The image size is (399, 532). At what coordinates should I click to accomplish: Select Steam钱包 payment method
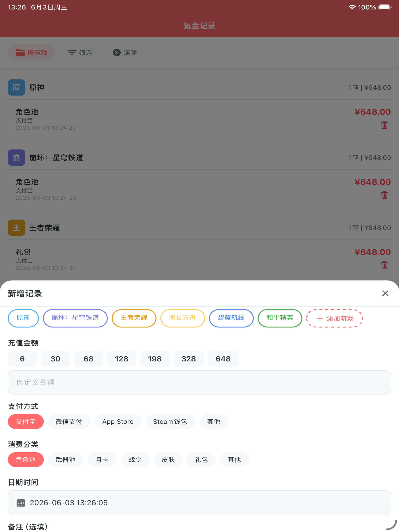(x=170, y=422)
